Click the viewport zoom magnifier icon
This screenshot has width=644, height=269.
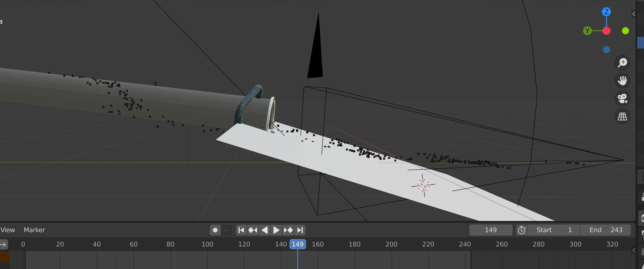click(x=622, y=63)
